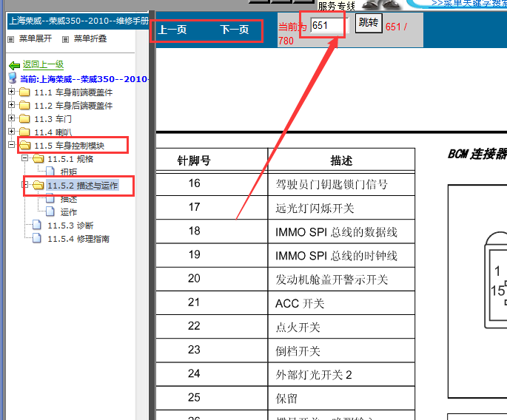Screen dimensions: 507x420
Task: Click folder icon of 11.3 车门
Action: (x=24, y=119)
